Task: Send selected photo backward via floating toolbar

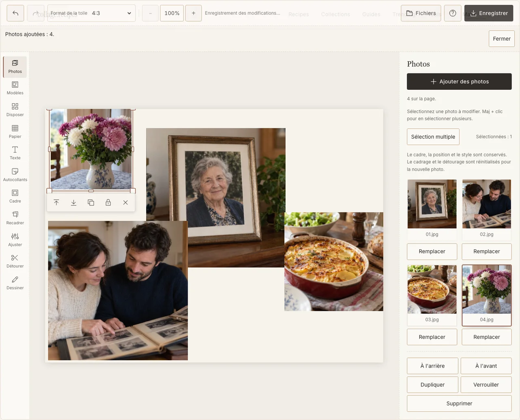Action: pyautogui.click(x=74, y=202)
